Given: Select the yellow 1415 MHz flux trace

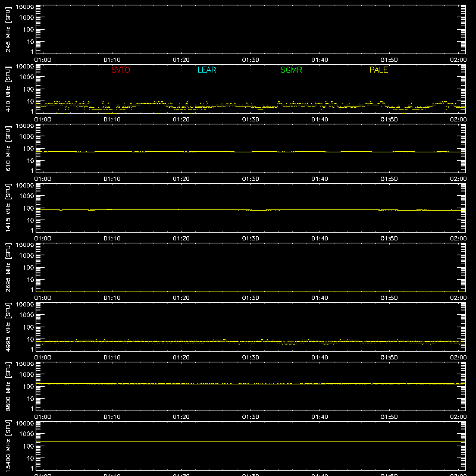Looking at the screenshot, I should pyautogui.click(x=250, y=210).
